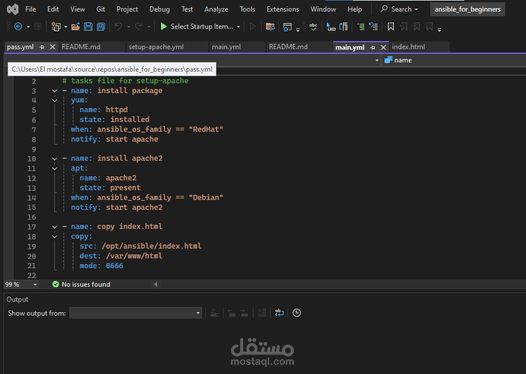
Task: Click the Output panel Clear All icon
Action: coord(262,313)
